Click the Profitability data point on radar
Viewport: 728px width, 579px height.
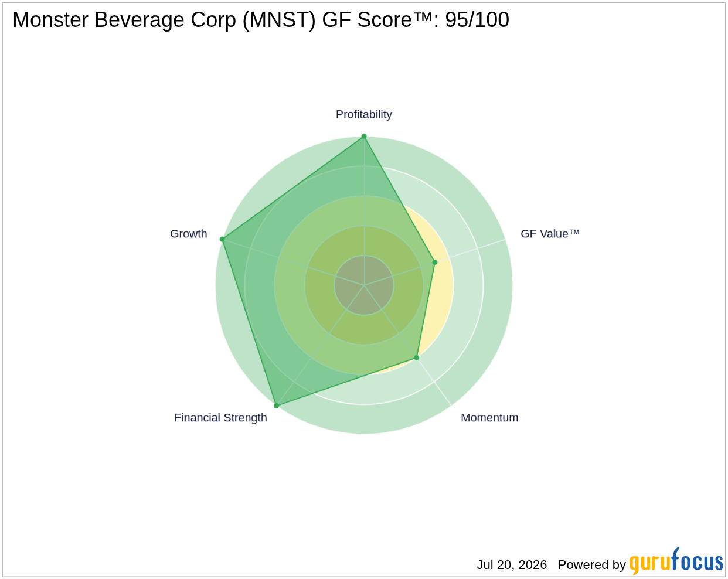click(x=364, y=137)
